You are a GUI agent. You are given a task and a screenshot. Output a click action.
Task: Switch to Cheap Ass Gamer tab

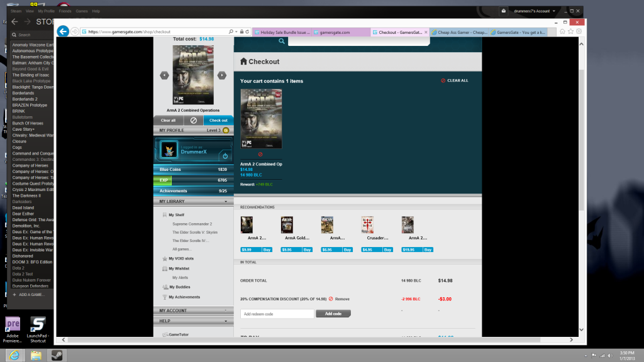coord(459,32)
